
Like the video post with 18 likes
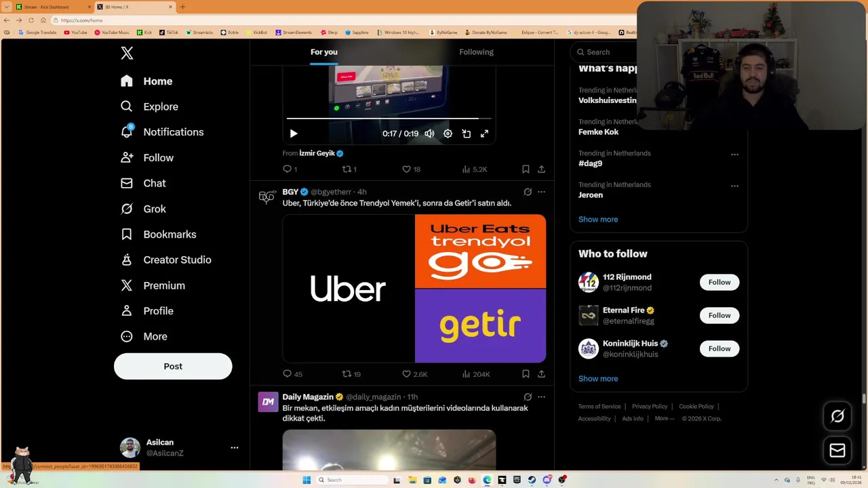(x=411, y=169)
